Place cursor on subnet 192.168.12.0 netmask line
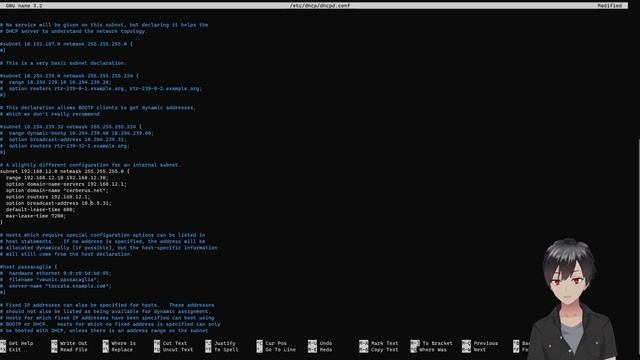This screenshot has width=640, height=360. click(x=65, y=171)
